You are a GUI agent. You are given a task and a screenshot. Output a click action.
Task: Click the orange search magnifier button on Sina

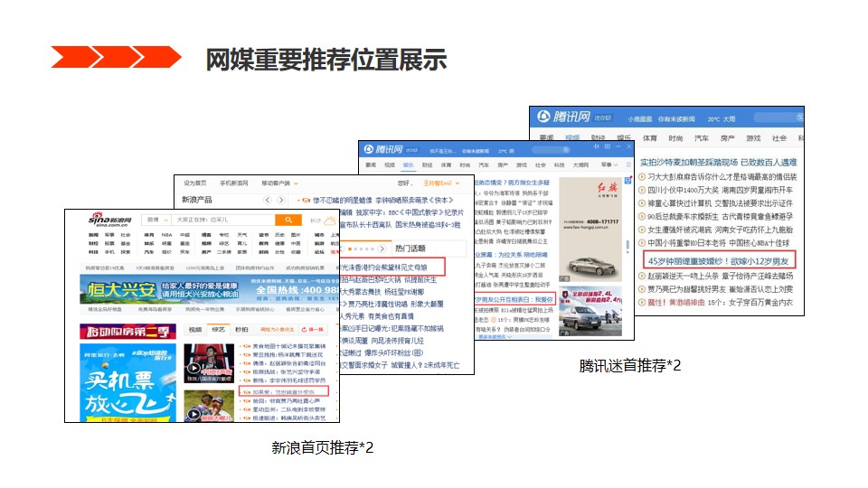[x=288, y=221]
